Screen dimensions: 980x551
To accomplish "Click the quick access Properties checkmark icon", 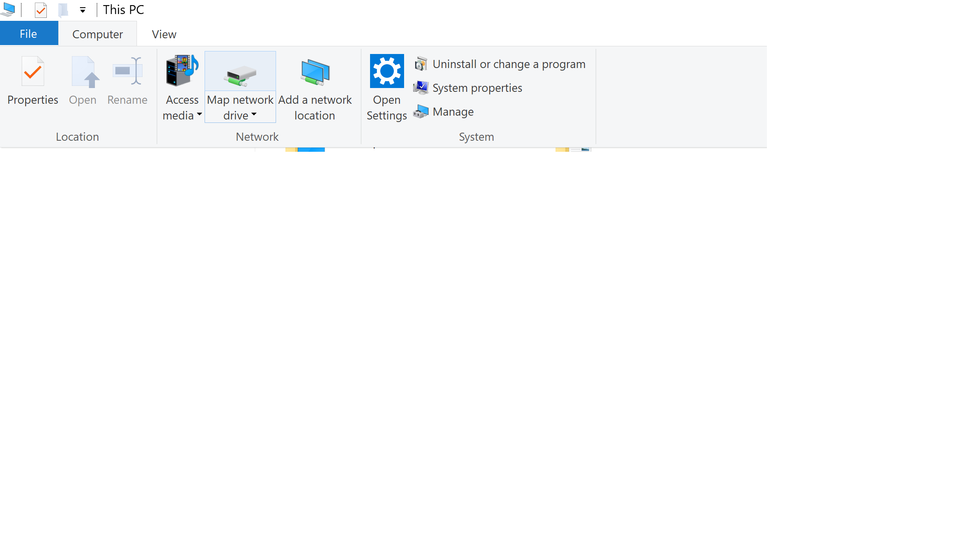I will [x=41, y=10].
